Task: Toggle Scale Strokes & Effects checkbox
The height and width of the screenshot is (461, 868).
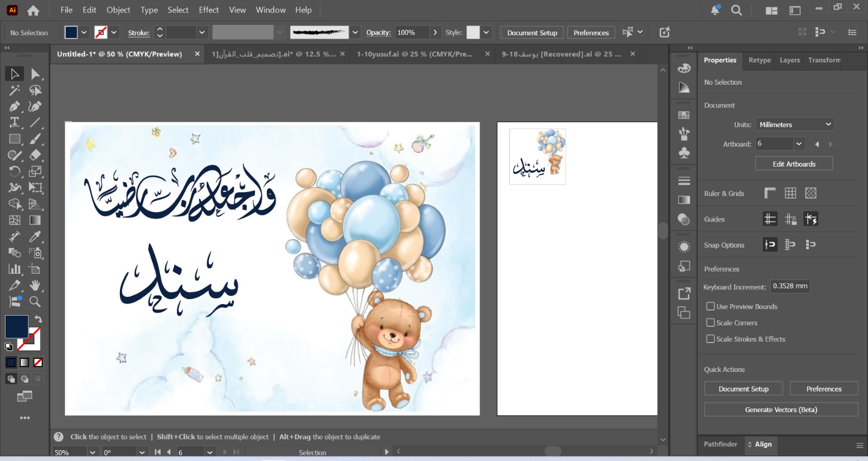Action: (x=710, y=339)
